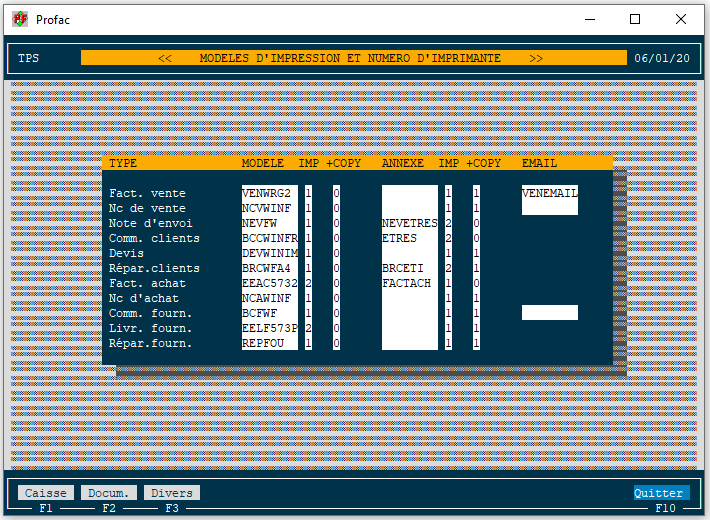Click the FACTACH annexe field for Fact. achat
This screenshot has width=710, height=520.
(409, 283)
